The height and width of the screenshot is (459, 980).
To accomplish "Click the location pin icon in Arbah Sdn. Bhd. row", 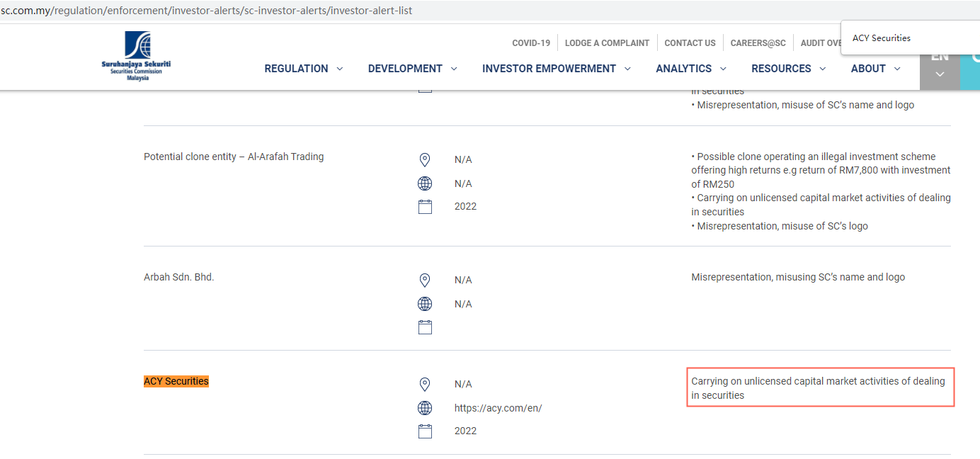I will click(425, 280).
